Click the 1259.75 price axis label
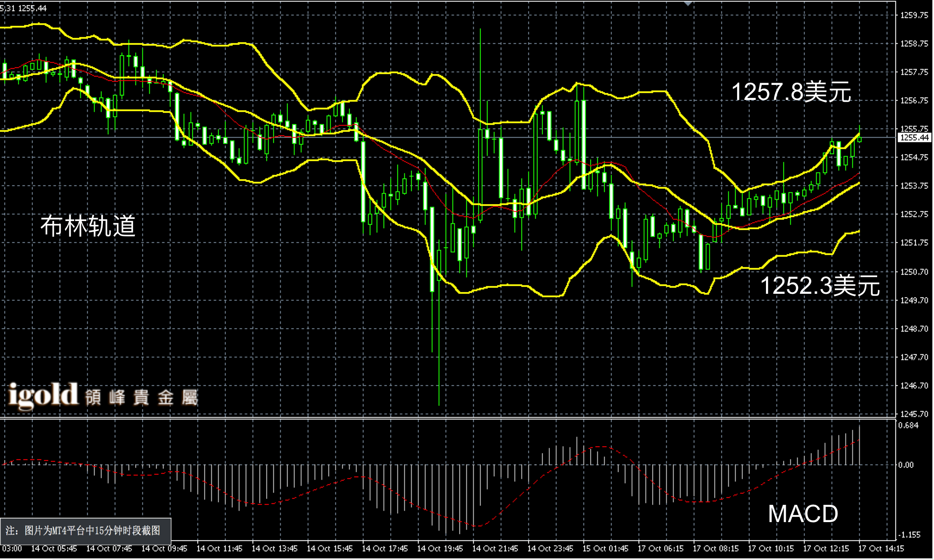The height and width of the screenshot is (560, 934). tap(914, 16)
